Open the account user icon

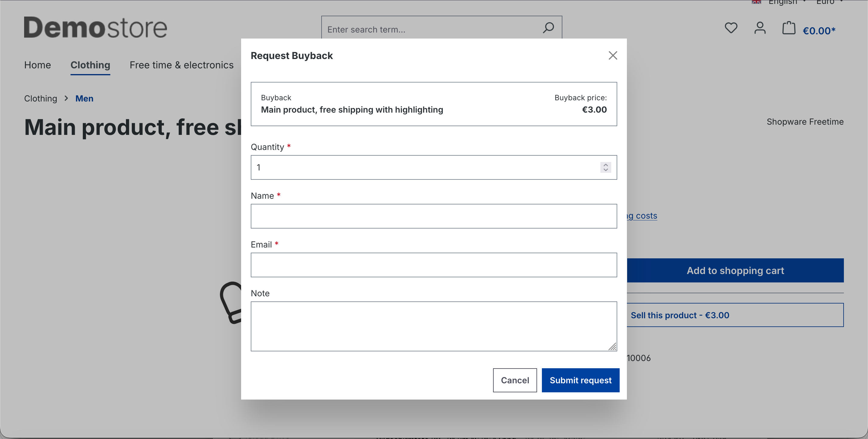(x=760, y=28)
